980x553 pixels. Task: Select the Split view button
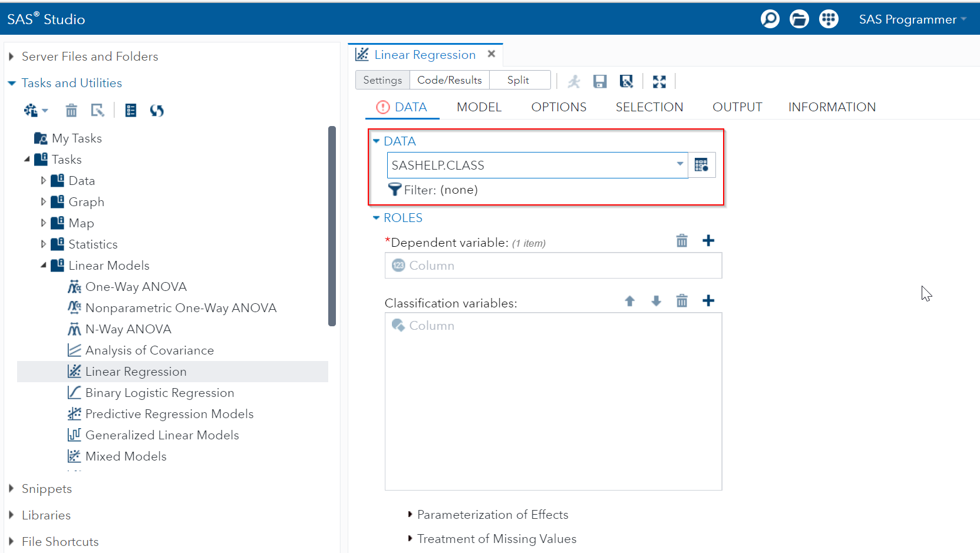[x=518, y=80]
